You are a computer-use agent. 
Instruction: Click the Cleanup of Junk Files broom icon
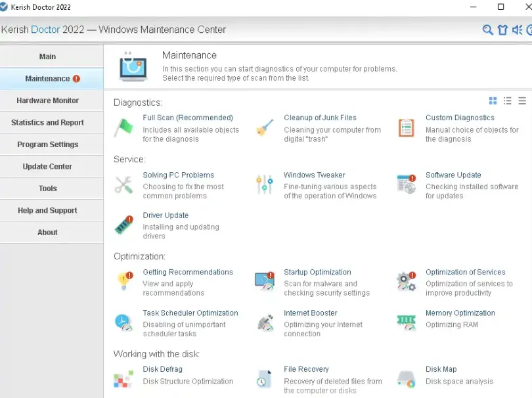pyautogui.click(x=265, y=127)
